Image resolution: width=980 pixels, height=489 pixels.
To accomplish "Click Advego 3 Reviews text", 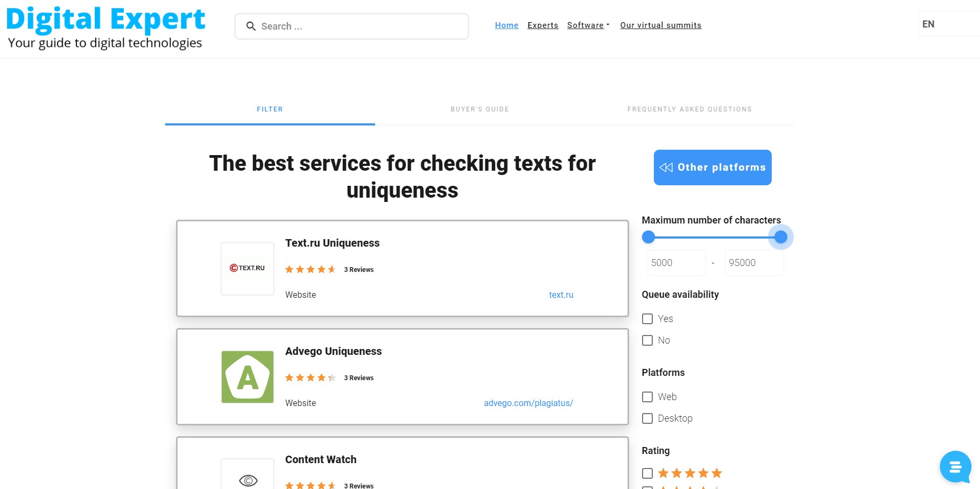I will tap(359, 378).
